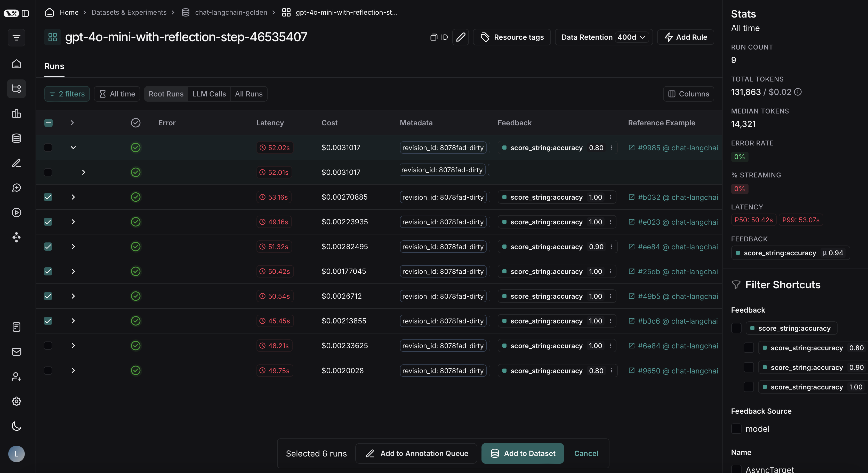Image resolution: width=868 pixels, height=473 pixels.
Task: Open the Settings gear in sidebar
Action: (16, 401)
